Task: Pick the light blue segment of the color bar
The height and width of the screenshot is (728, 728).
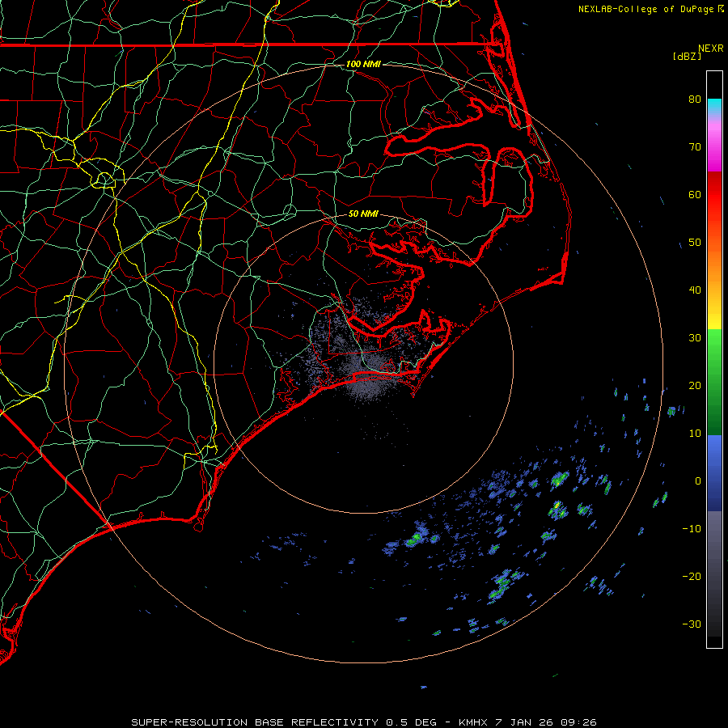Action: pyautogui.click(x=714, y=448)
